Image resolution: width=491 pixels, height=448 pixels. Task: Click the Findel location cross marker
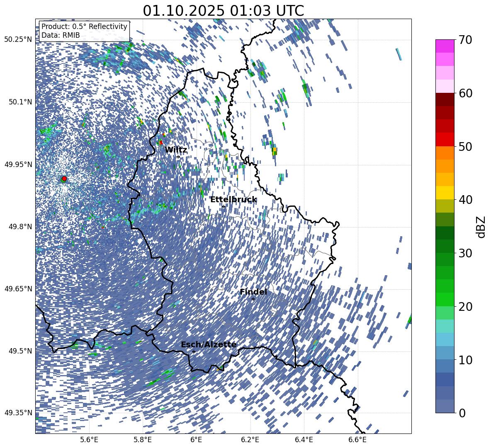tap(253, 299)
